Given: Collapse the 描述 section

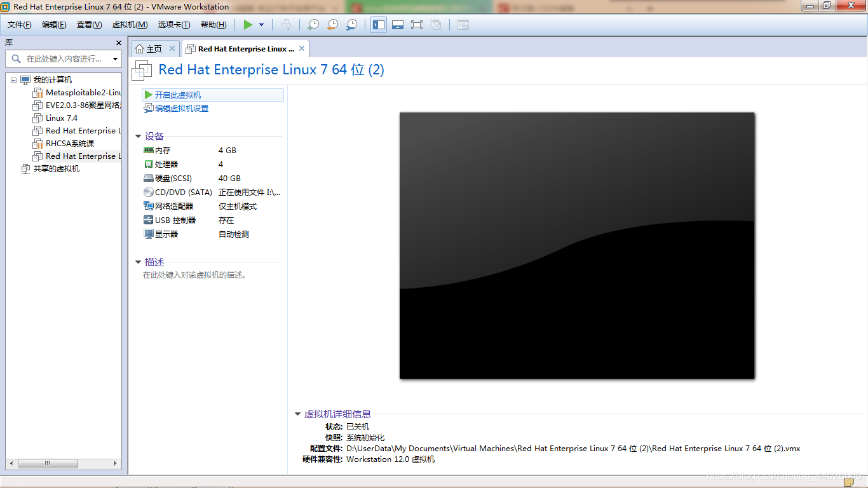Looking at the screenshot, I should [138, 262].
